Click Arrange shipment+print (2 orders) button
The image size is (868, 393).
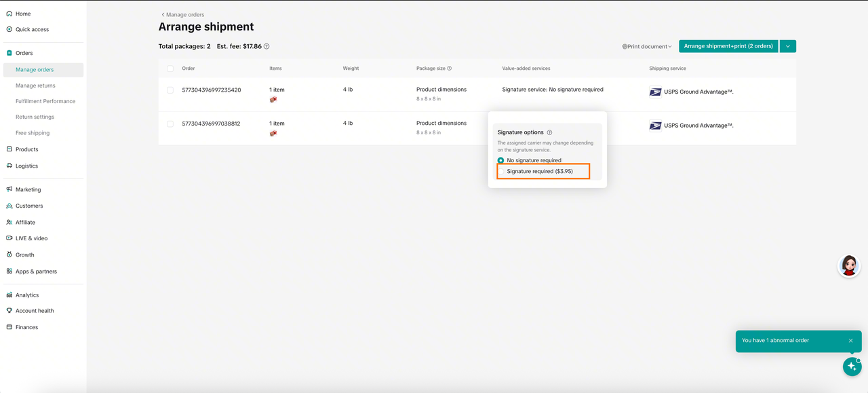click(x=728, y=46)
